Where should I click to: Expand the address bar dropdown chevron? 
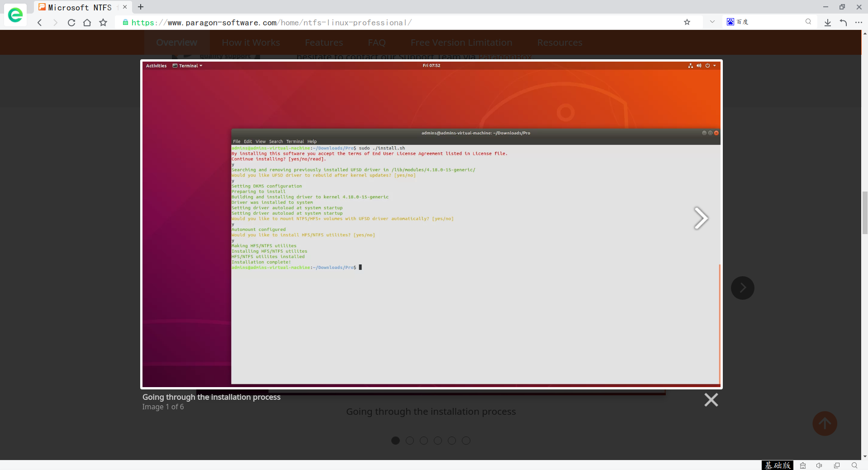712,22
